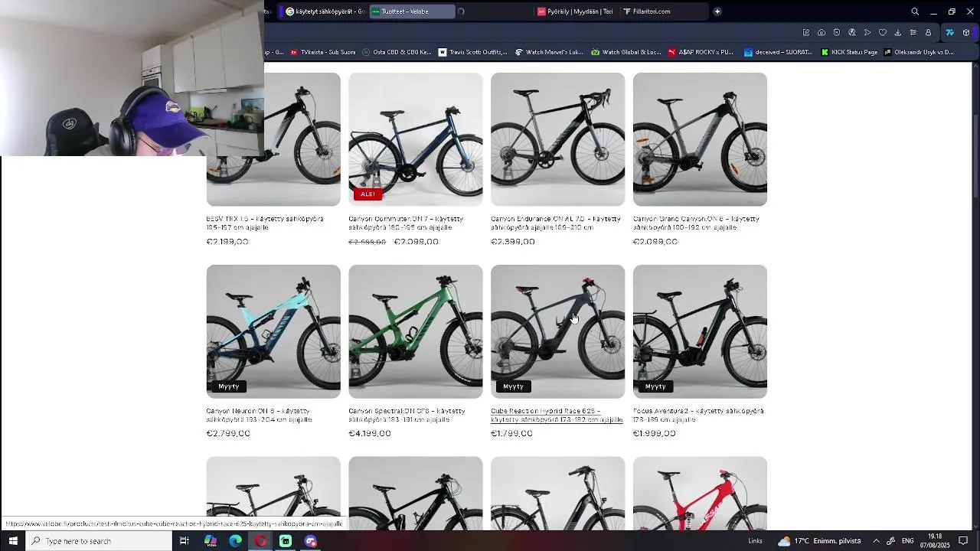
Task: Switch to the loading spinner tab
Action: click(x=494, y=11)
